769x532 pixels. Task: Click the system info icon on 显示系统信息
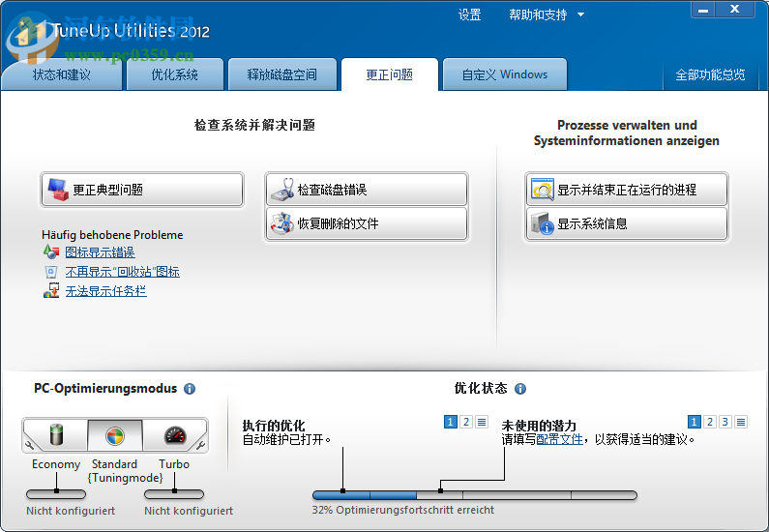point(543,223)
